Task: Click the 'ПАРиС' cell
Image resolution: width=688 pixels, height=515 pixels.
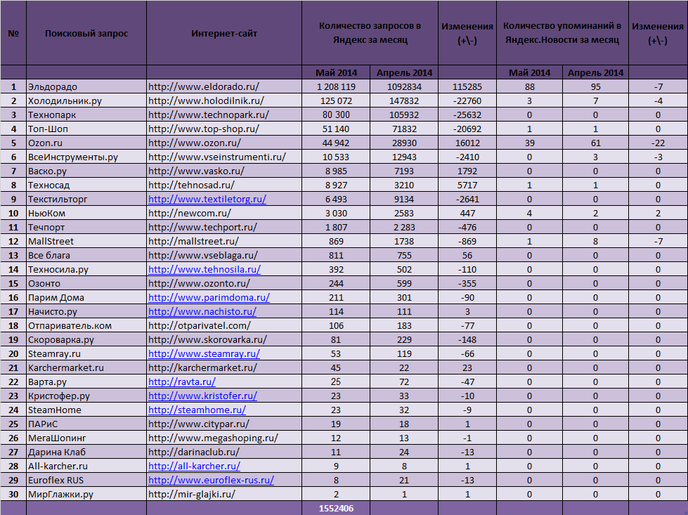Action: click(x=86, y=424)
